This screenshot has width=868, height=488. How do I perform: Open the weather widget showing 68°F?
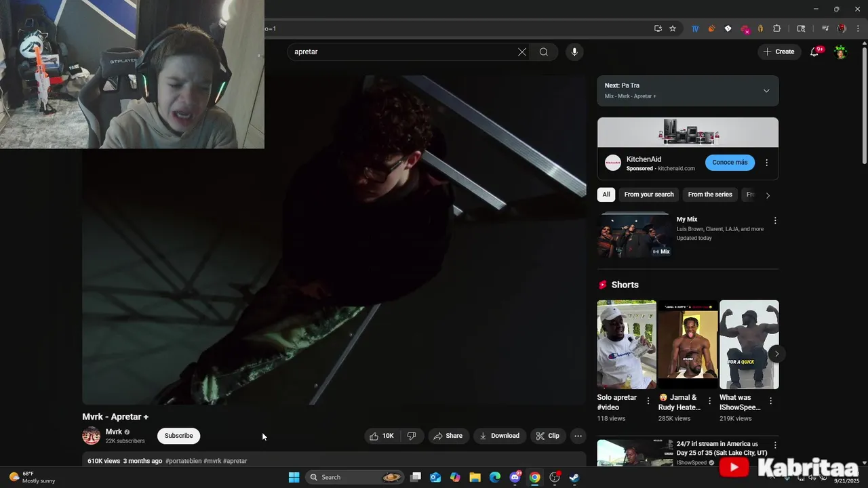[x=33, y=477]
